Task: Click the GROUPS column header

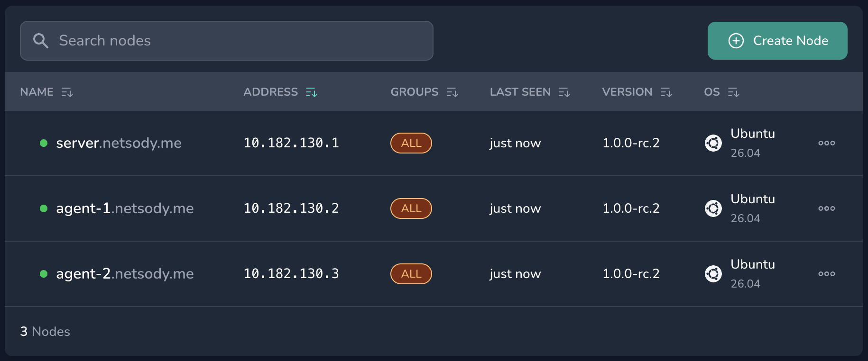Action: coord(415,92)
